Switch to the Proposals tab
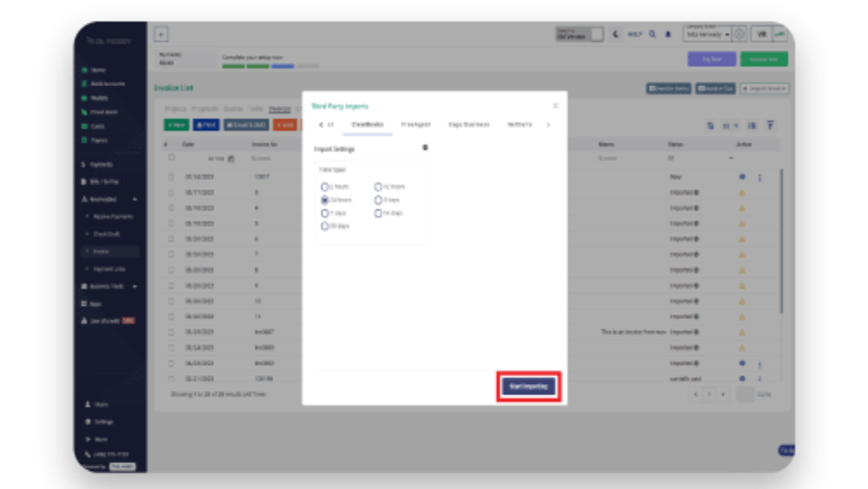This screenshot has height=489, width=868. point(205,109)
